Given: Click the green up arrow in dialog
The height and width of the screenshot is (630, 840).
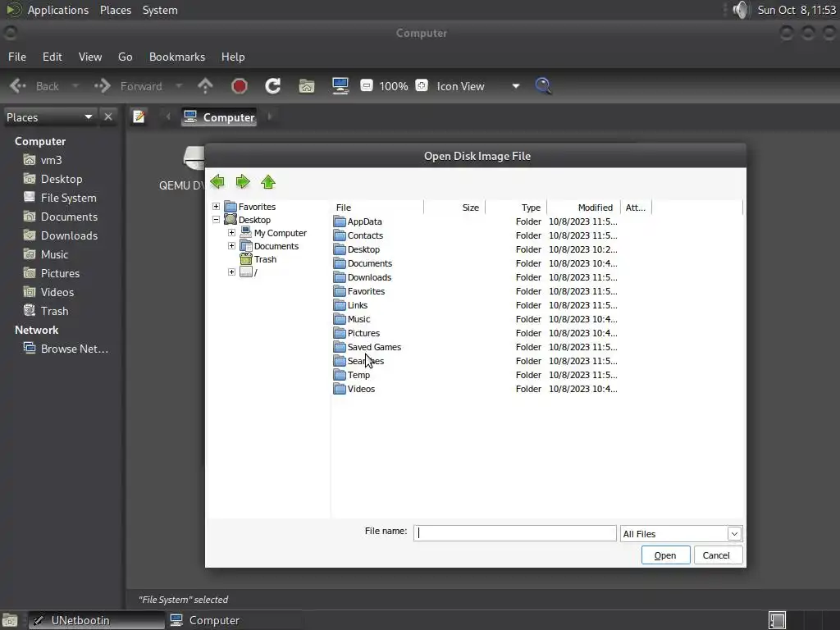Looking at the screenshot, I should pyautogui.click(x=268, y=181).
